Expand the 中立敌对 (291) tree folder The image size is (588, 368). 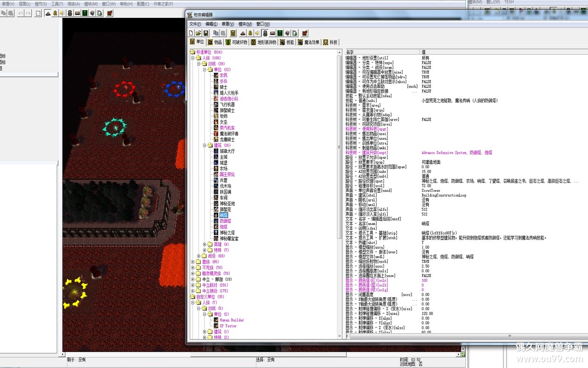(x=193, y=285)
